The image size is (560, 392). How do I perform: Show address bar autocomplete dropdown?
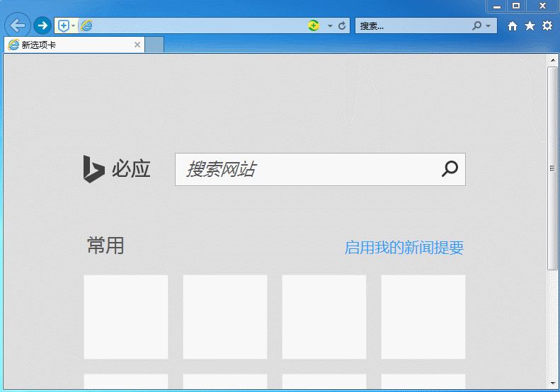point(330,25)
